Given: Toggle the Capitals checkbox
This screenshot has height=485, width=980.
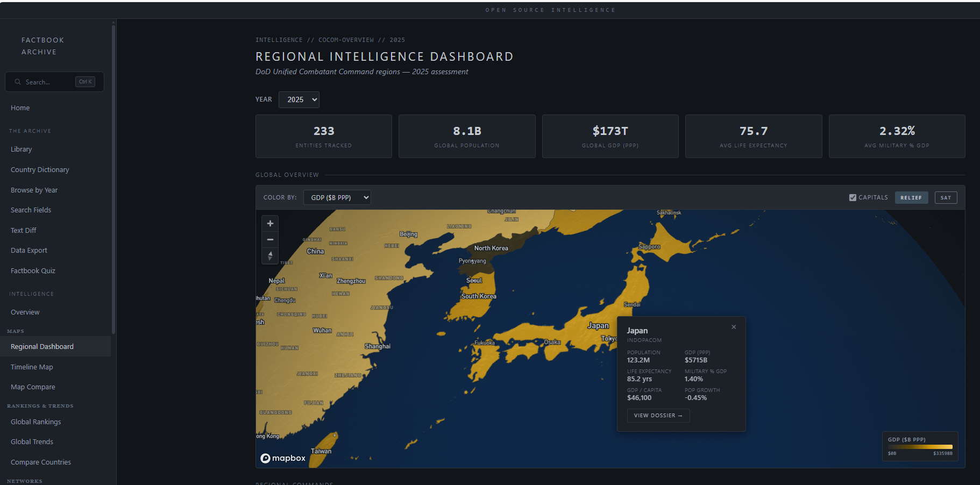Looking at the screenshot, I should click(853, 198).
